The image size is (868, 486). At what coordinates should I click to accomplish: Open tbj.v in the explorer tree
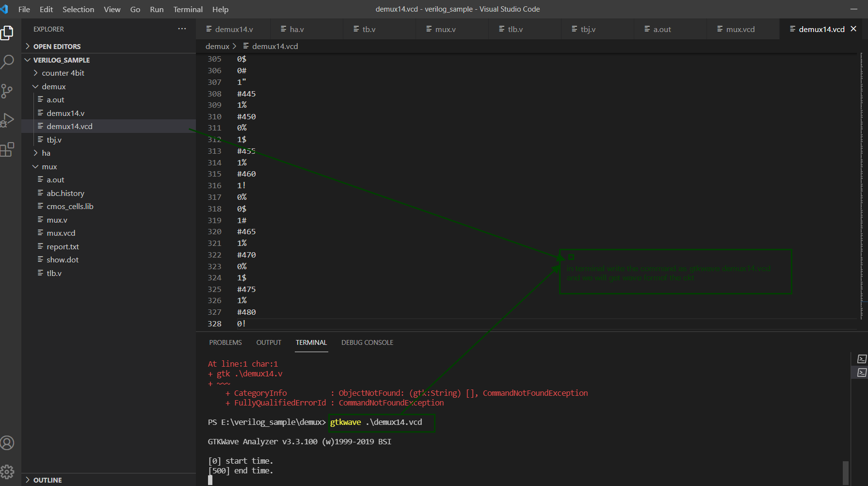[x=109, y=140]
